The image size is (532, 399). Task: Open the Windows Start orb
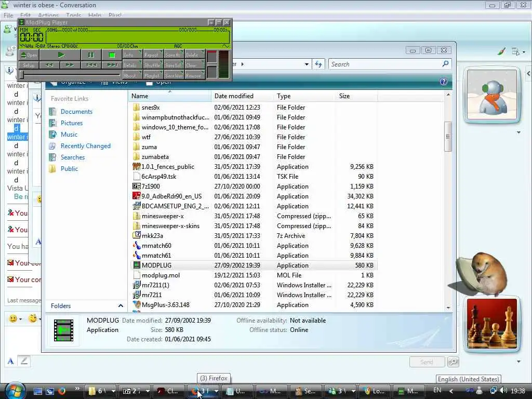[15, 391]
